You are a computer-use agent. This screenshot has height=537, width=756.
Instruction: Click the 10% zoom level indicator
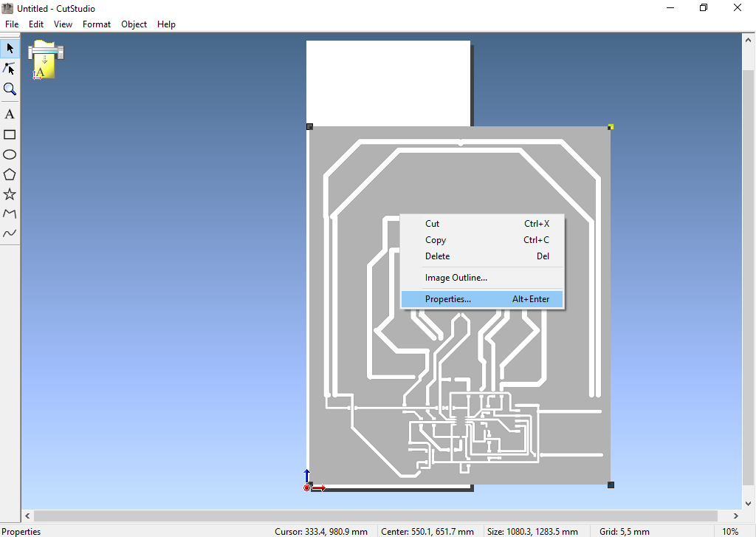730,531
